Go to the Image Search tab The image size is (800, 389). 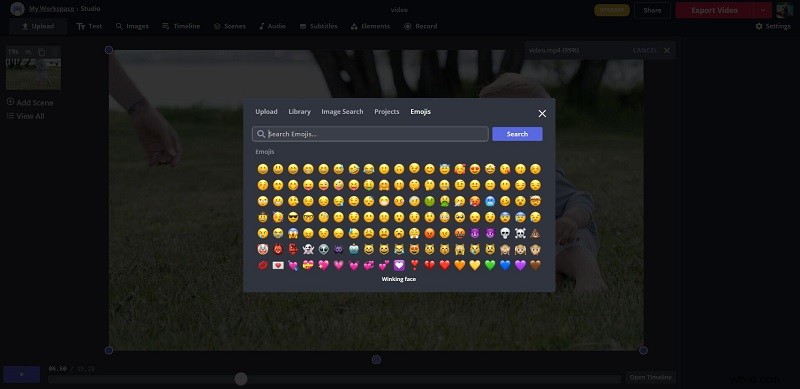point(342,112)
